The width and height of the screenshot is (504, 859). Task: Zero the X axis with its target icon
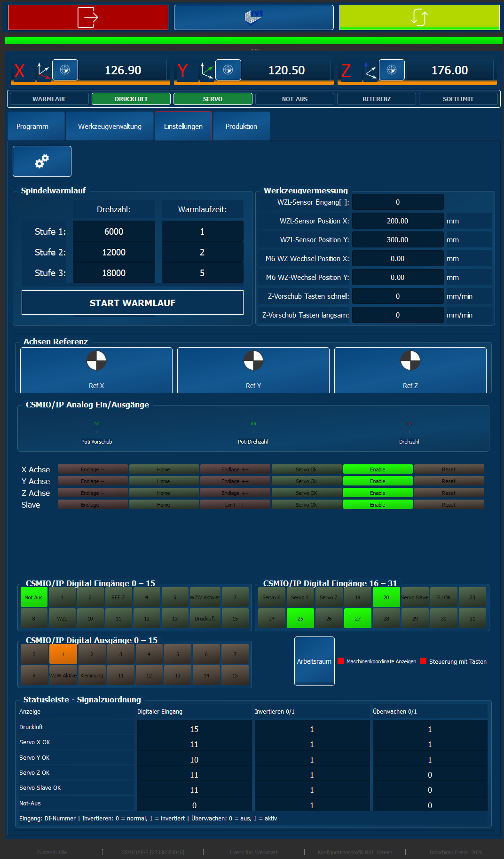coord(65,70)
